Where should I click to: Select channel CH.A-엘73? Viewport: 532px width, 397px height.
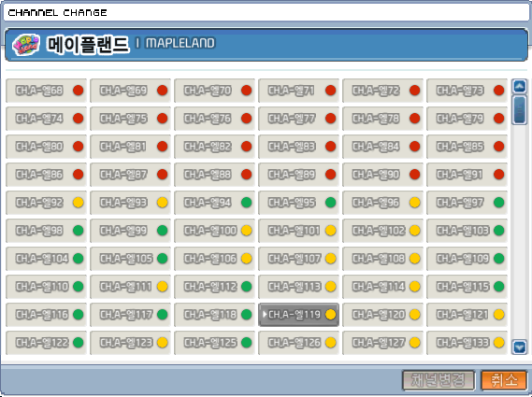pyautogui.click(x=467, y=91)
